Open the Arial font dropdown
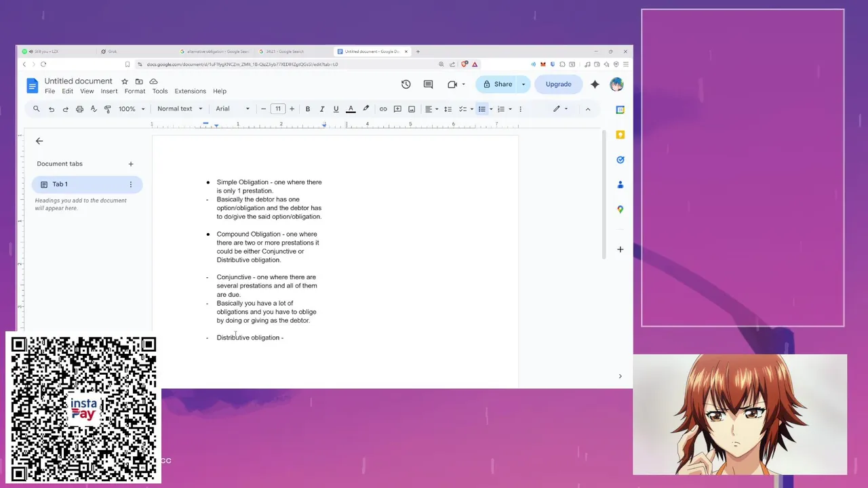 click(233, 109)
